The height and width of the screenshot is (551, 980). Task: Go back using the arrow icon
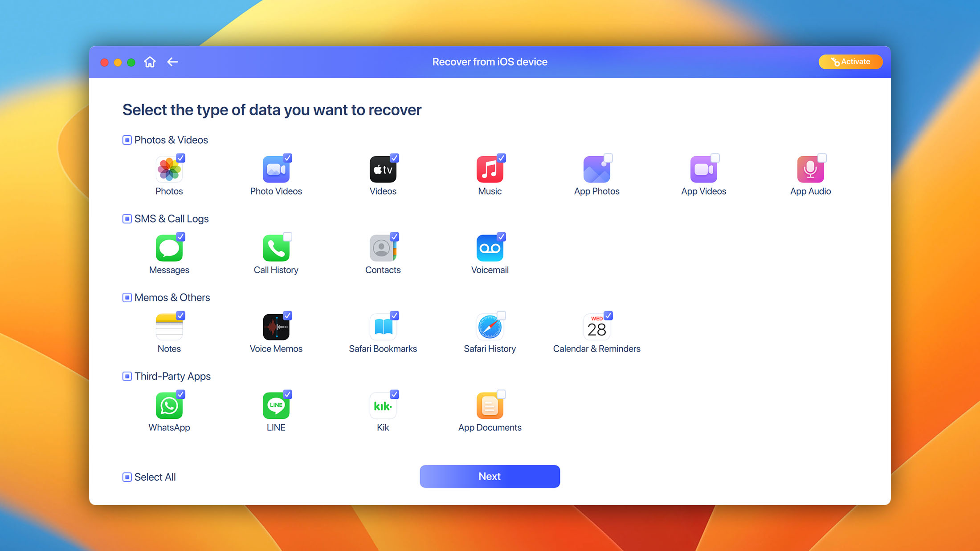point(173,62)
